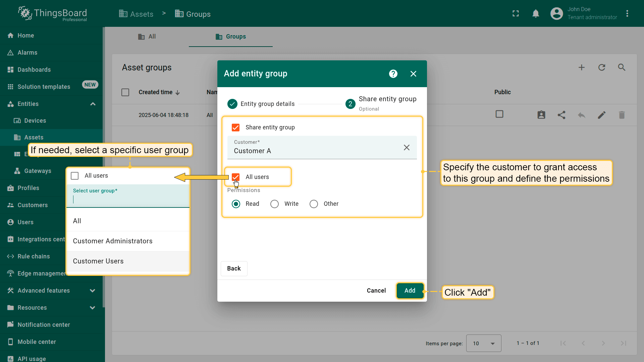Image resolution: width=644 pixels, height=362 pixels.
Task: Toggle the All users checkbox in dialog
Action: click(x=235, y=177)
